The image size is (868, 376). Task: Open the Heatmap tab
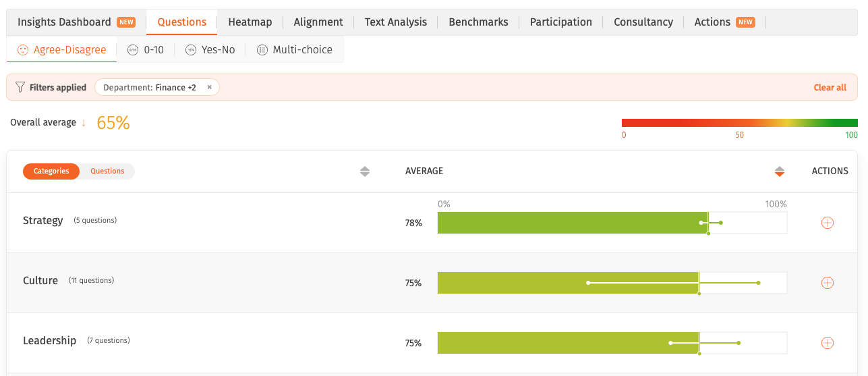click(250, 22)
